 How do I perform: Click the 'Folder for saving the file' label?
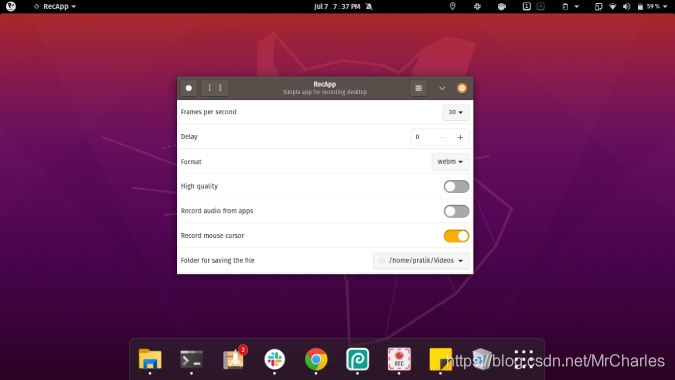217,260
